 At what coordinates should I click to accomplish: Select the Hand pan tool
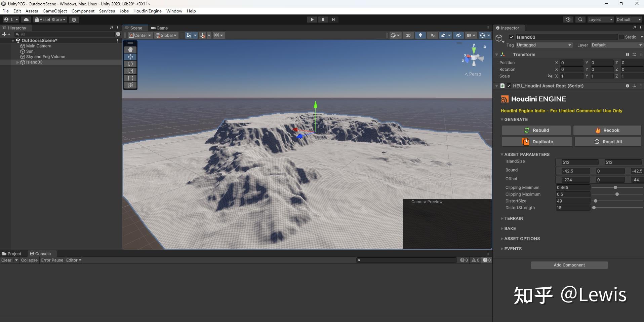(x=130, y=49)
